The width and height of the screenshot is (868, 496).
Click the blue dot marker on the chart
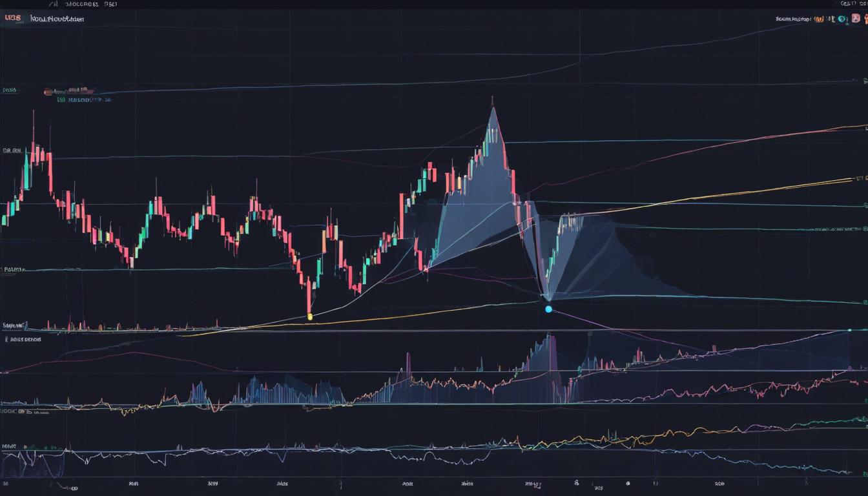(548, 309)
